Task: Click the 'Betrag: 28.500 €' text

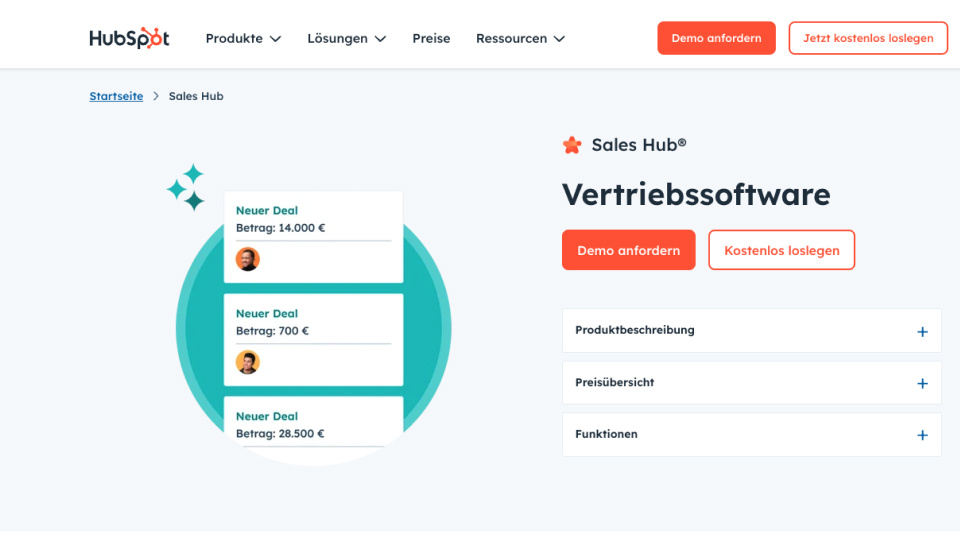Action: coord(280,433)
